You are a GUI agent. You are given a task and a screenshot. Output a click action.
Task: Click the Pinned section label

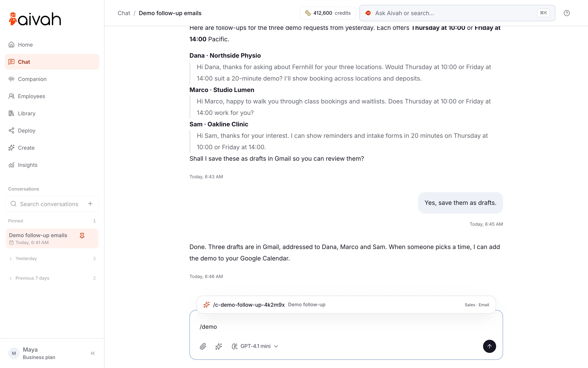[x=16, y=221]
